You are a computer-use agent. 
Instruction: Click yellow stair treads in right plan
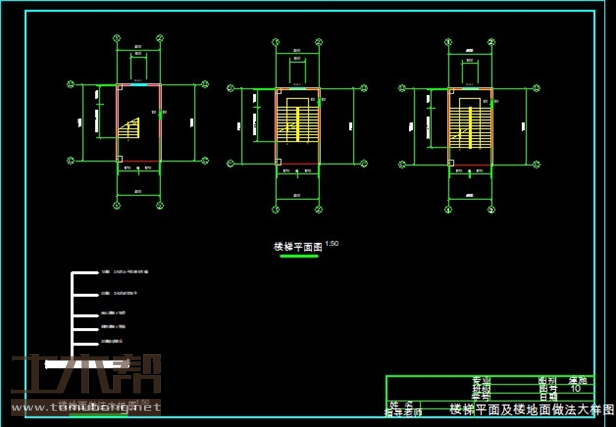click(x=468, y=125)
